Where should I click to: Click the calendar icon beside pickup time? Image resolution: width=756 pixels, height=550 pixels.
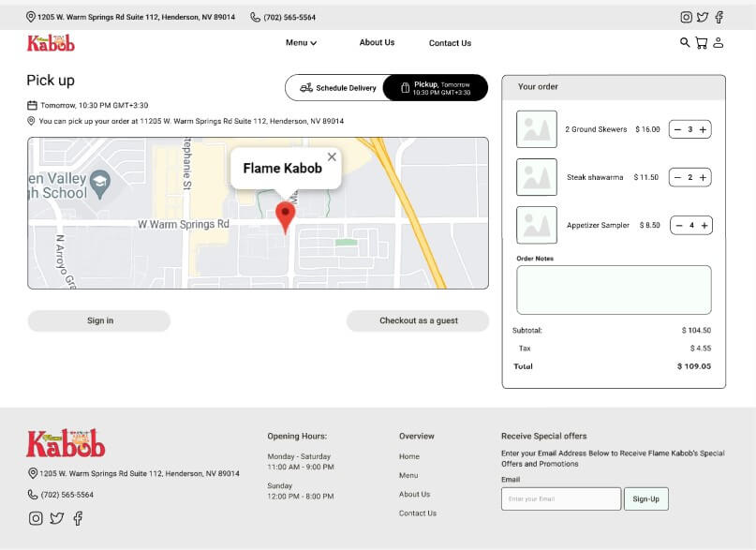32,105
